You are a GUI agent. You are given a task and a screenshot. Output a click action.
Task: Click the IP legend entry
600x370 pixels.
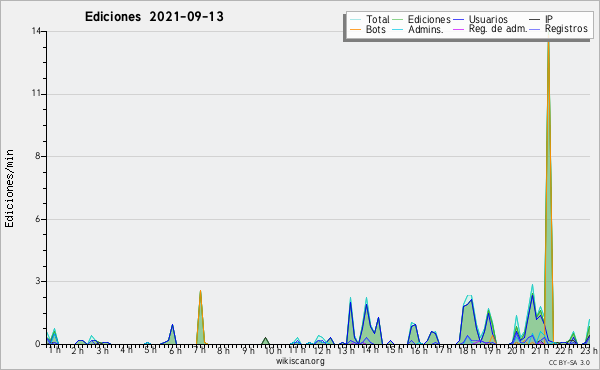click(541, 19)
